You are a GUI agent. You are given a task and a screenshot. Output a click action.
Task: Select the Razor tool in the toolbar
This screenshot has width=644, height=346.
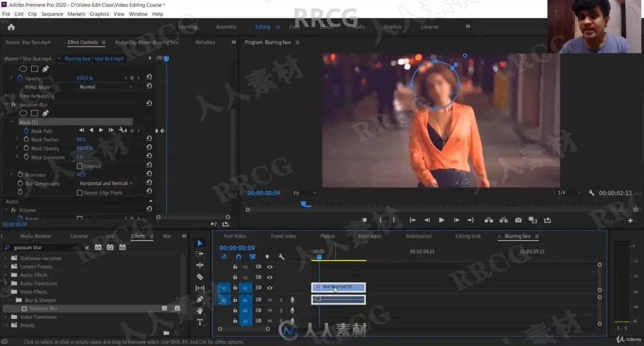pyautogui.click(x=200, y=277)
